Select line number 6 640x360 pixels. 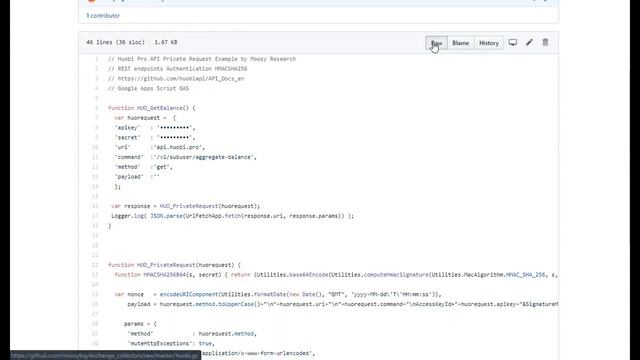[96, 108]
